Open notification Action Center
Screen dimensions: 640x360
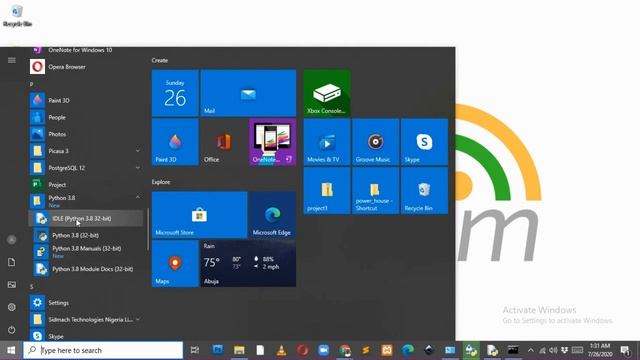[x=625, y=350]
